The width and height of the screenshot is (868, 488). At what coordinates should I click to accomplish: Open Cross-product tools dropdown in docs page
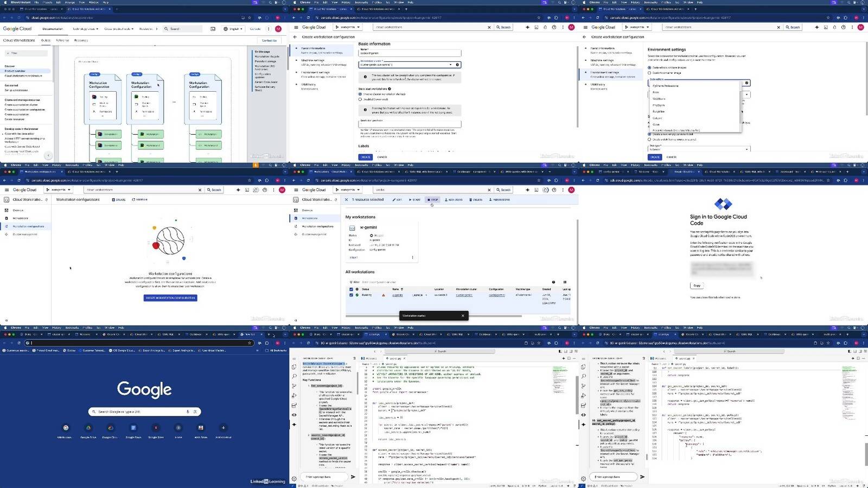118,29
